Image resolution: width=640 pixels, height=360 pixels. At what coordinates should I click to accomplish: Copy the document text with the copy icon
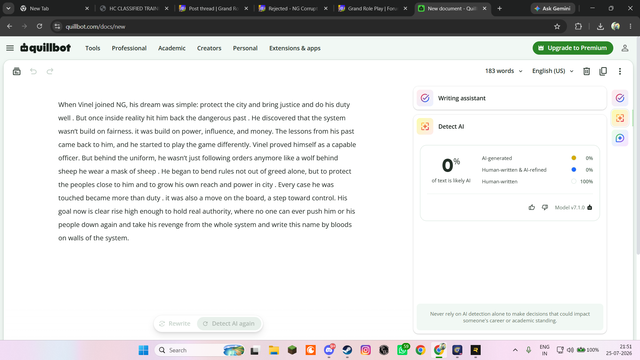(603, 71)
